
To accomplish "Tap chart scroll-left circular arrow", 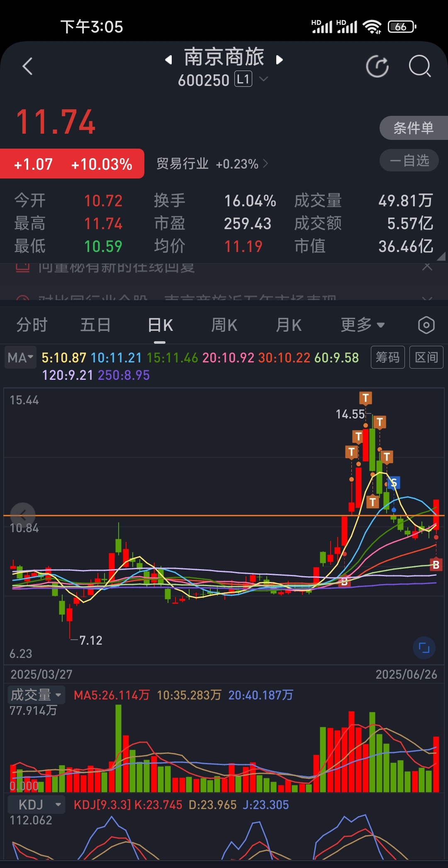I will click(x=23, y=515).
